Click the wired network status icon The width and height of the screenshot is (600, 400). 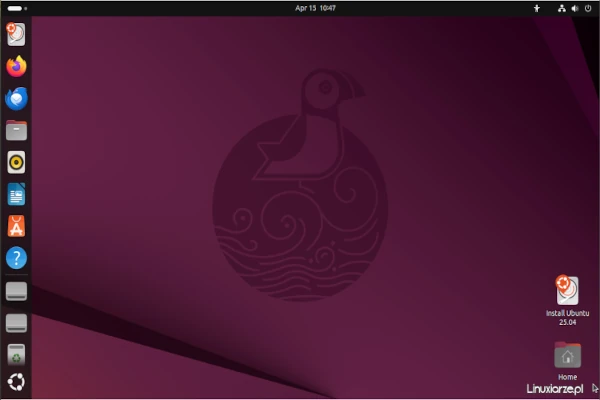(560, 8)
